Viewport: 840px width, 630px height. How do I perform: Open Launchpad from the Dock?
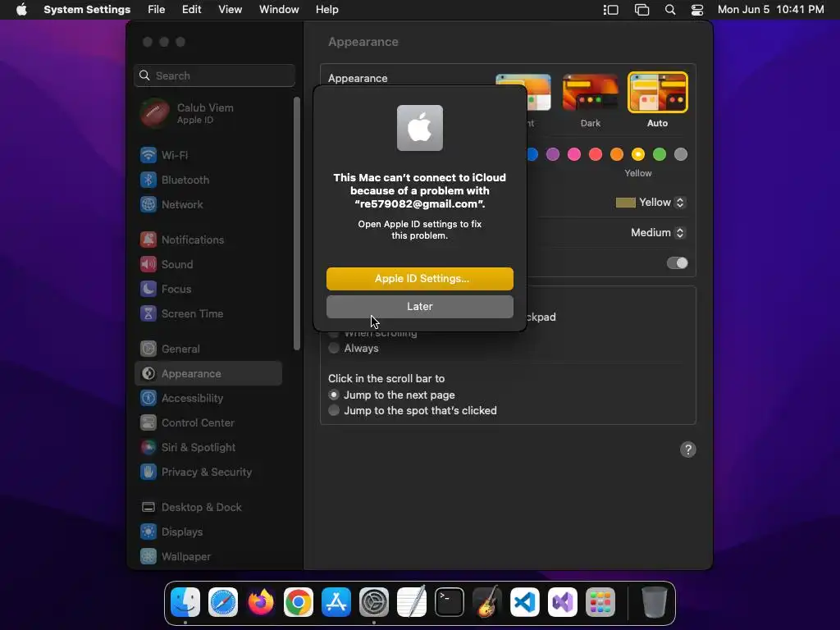click(x=600, y=602)
